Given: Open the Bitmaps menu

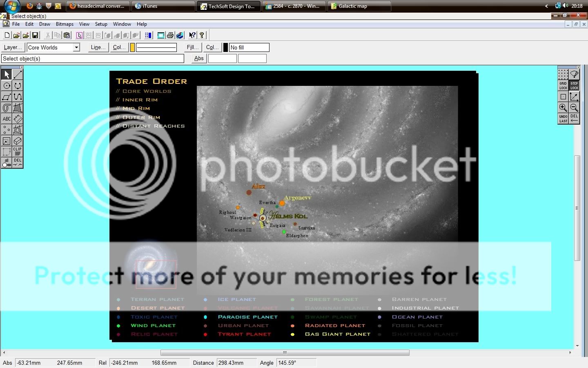Looking at the screenshot, I should [65, 24].
